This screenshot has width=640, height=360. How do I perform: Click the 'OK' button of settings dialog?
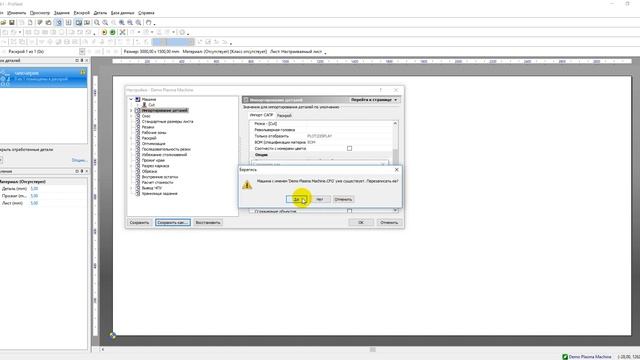361,223
